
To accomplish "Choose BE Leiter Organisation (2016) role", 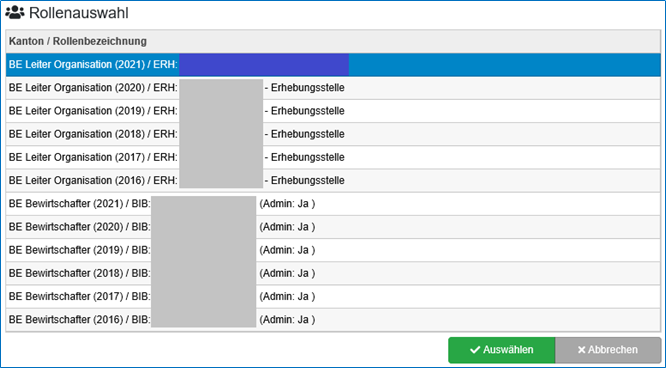I will [x=333, y=181].
